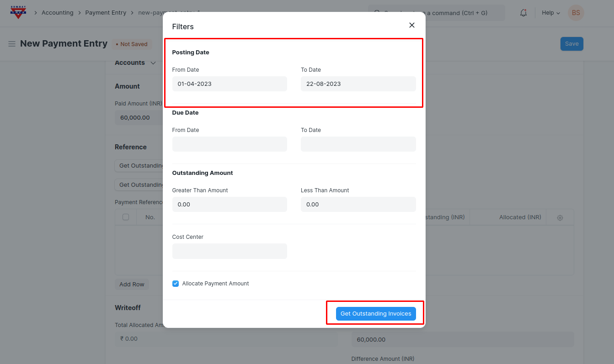Click the Posting Date To Date field

coord(358,84)
